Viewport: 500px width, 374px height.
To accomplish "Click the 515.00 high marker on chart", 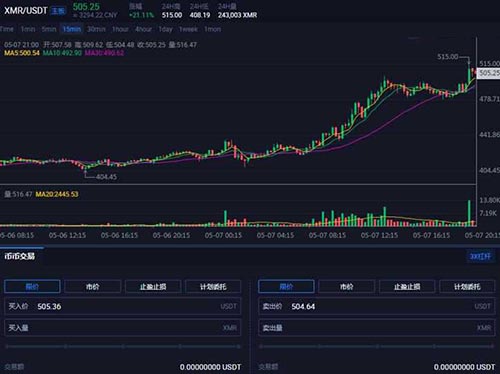I will click(x=448, y=57).
